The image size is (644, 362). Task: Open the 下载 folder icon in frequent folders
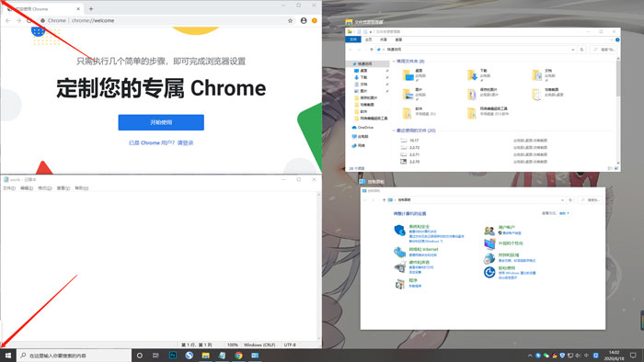pos(472,75)
